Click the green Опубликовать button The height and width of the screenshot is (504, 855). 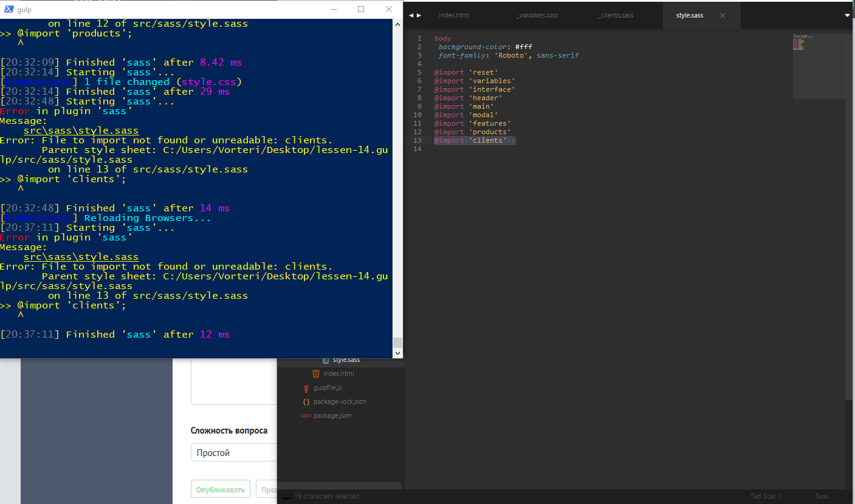221,489
